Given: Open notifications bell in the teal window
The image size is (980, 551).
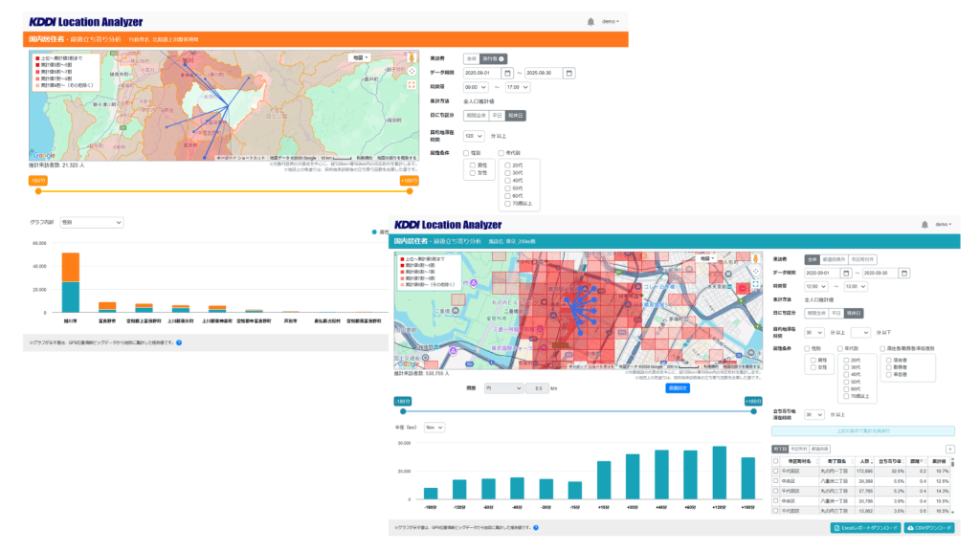Looking at the screenshot, I should (924, 224).
